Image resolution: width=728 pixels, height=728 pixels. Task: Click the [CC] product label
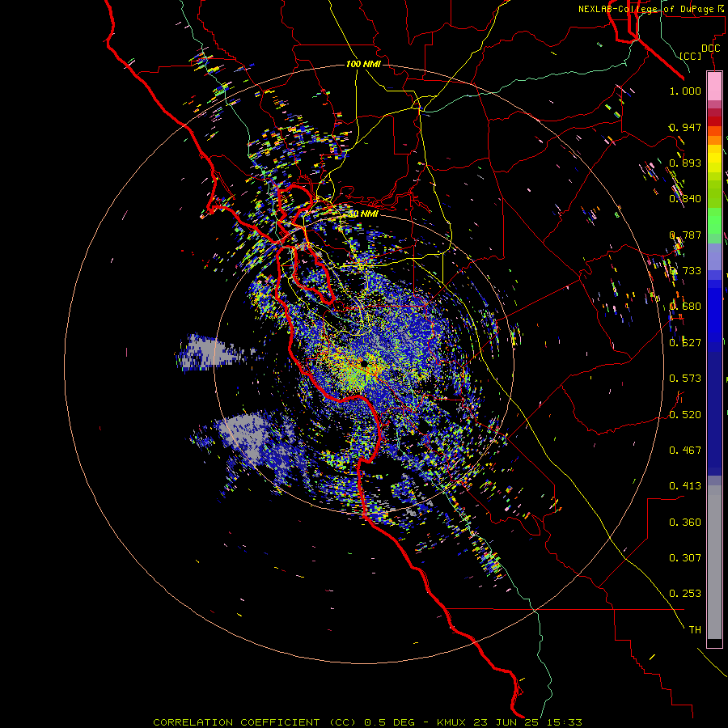pos(691,56)
